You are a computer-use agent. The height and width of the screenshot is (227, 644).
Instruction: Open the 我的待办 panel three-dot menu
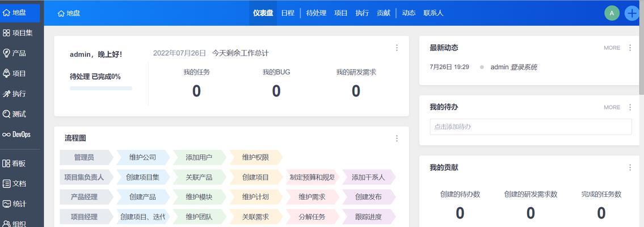tap(630, 107)
